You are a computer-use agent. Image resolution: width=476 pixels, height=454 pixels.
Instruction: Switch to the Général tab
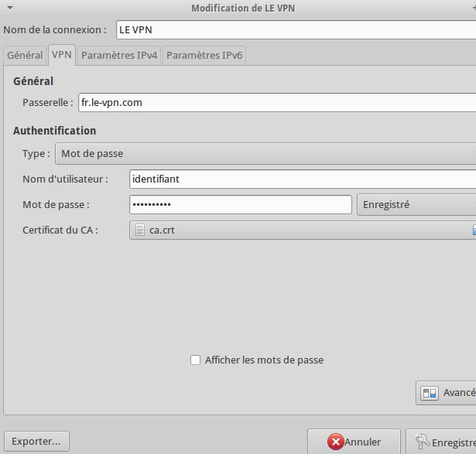pyautogui.click(x=25, y=56)
